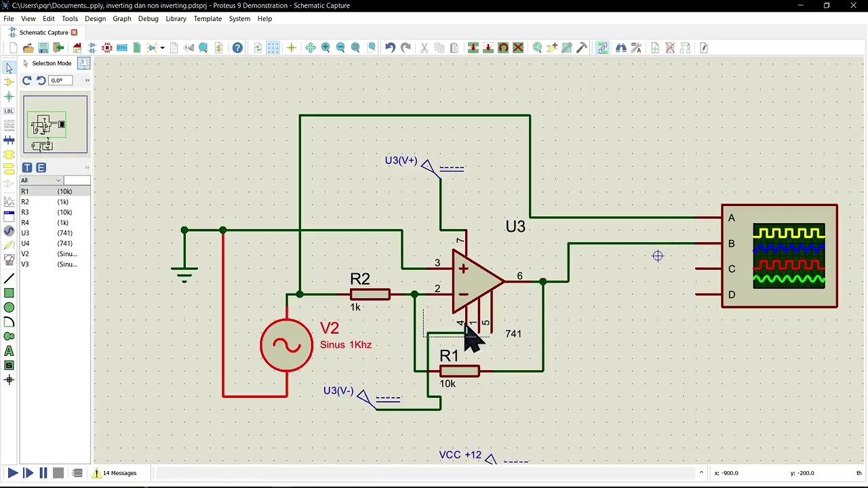The width and height of the screenshot is (868, 488).
Task: Click the false origin crosshair icon
Action: [292, 47]
